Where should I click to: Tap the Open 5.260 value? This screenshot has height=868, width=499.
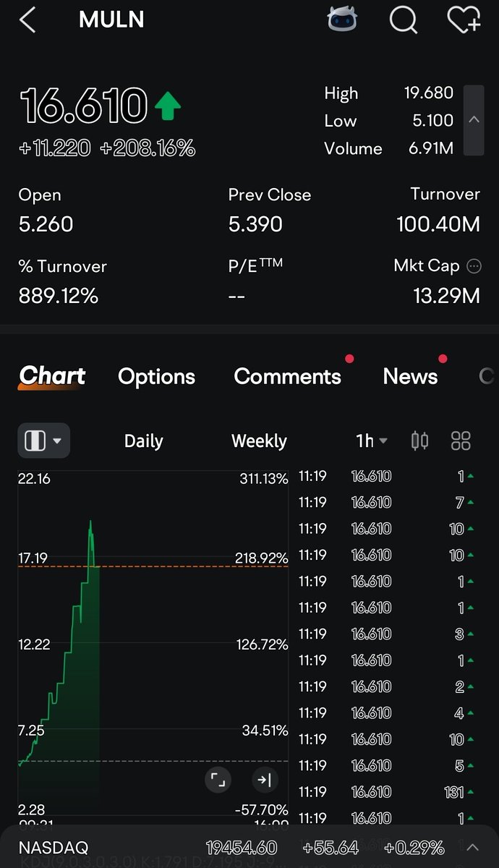pos(46,224)
